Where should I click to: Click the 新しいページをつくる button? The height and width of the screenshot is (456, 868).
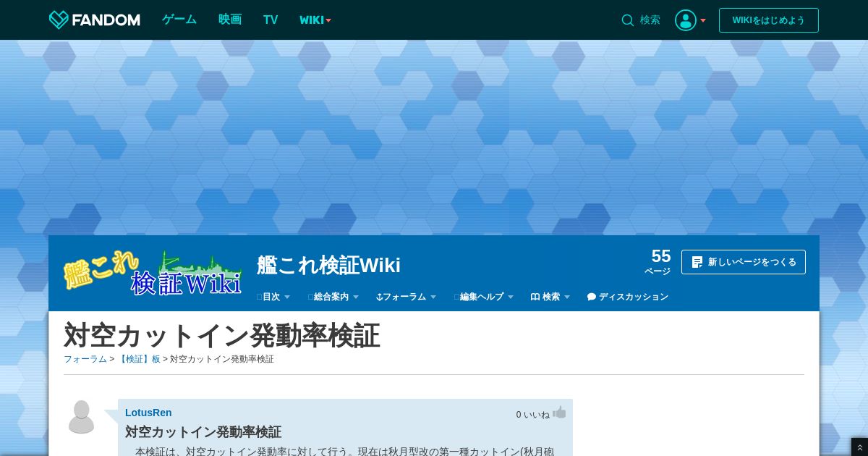744,262
